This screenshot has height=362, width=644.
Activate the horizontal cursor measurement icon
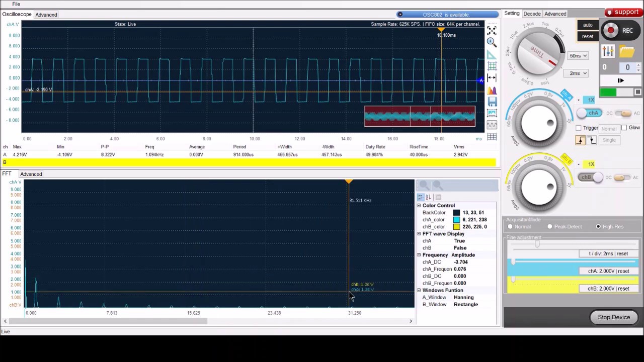pyautogui.click(x=492, y=78)
